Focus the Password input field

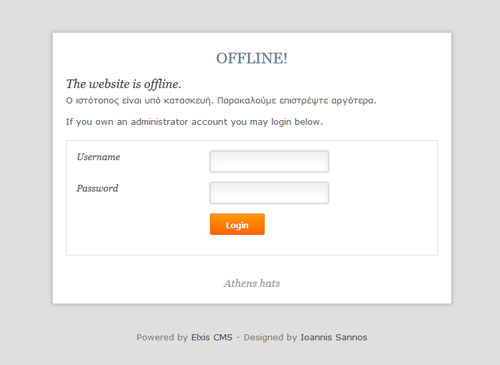tap(269, 193)
